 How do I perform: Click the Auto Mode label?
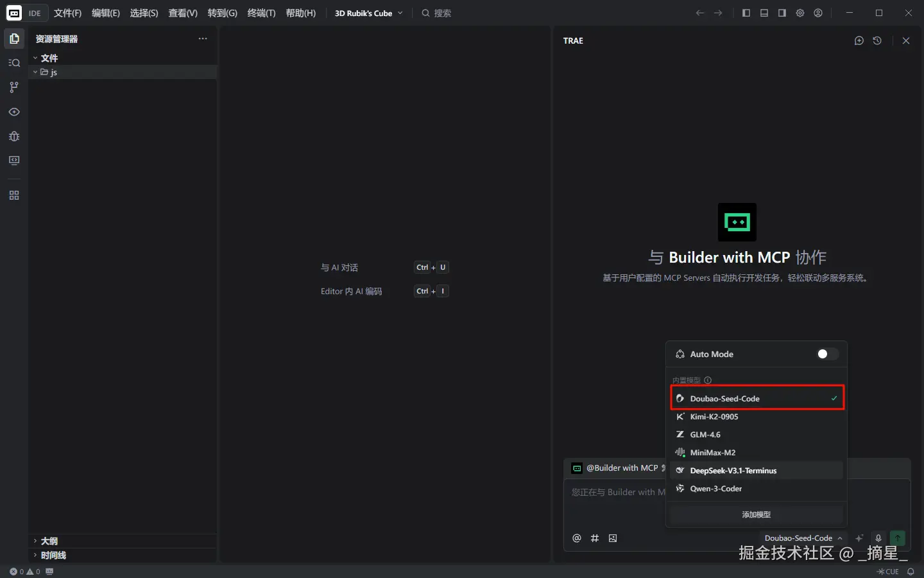tap(712, 354)
